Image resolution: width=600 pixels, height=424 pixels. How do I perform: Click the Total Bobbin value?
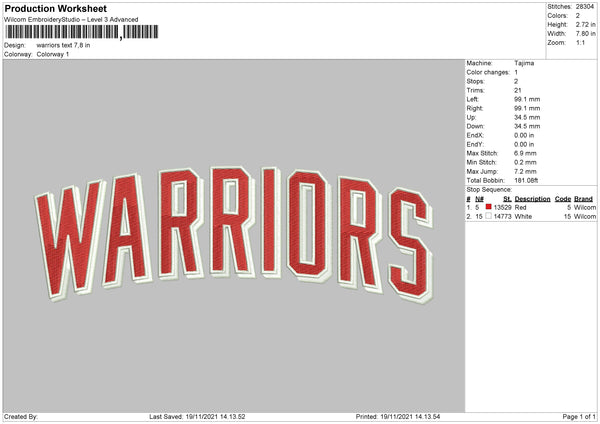(526, 180)
